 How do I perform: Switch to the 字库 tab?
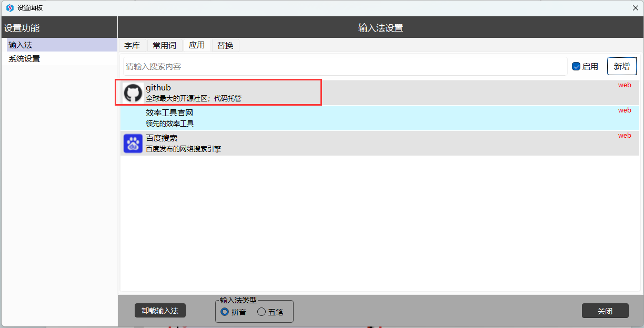[132, 46]
